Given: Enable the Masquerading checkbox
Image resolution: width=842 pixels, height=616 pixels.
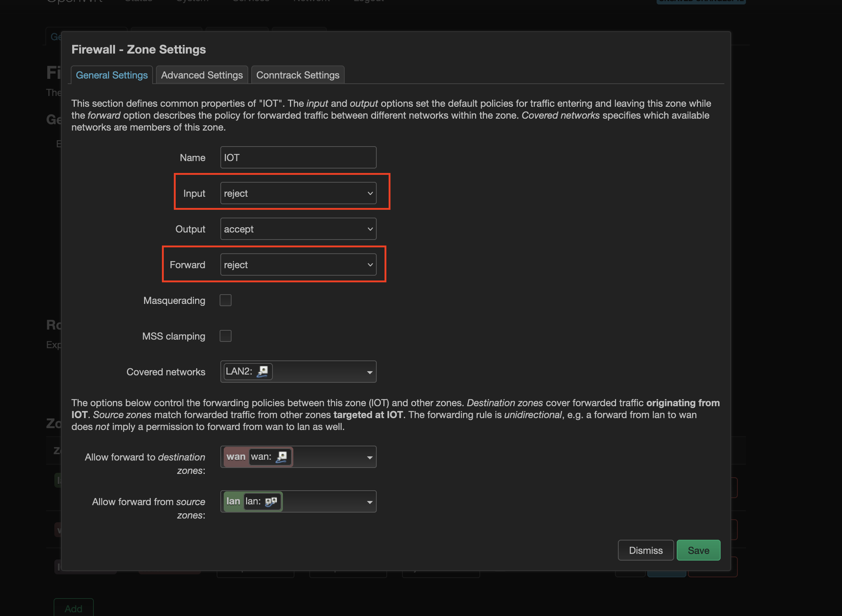Looking at the screenshot, I should click(226, 301).
